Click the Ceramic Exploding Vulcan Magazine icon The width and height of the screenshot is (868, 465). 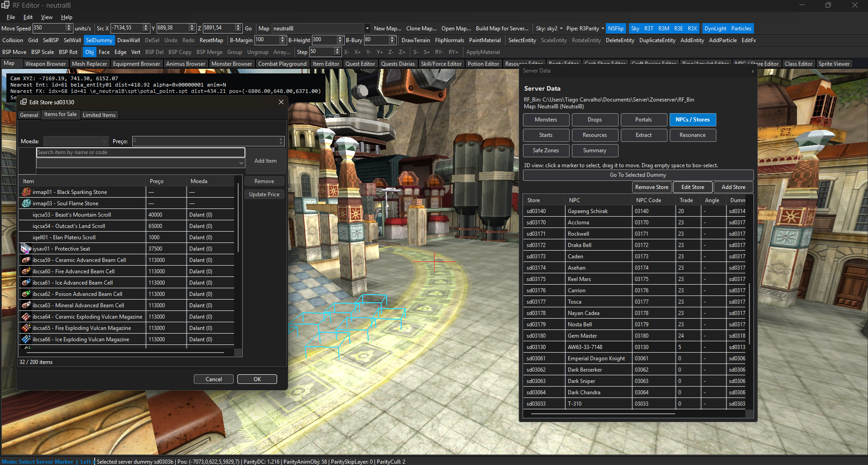[x=26, y=316]
